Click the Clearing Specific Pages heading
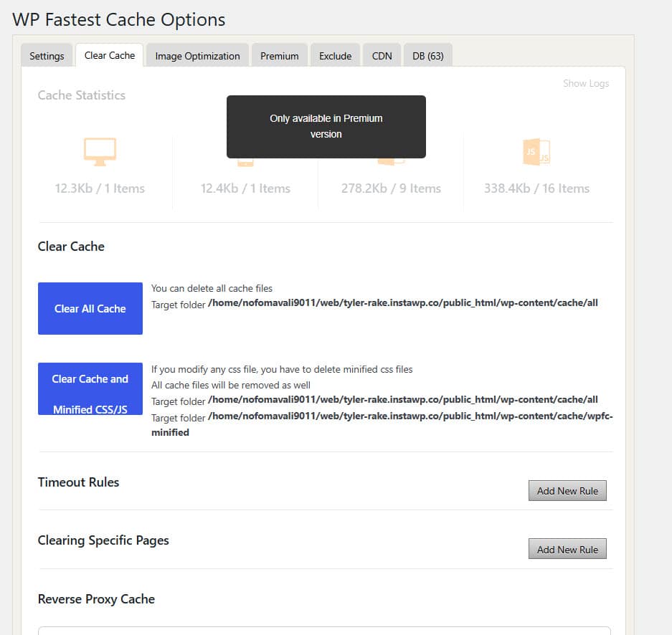672x635 pixels. pyautogui.click(x=103, y=540)
